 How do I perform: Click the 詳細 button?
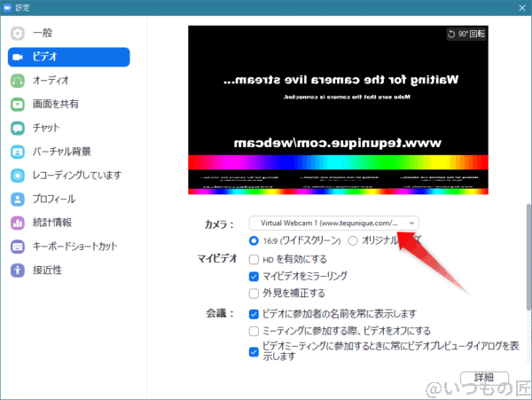pos(484,377)
